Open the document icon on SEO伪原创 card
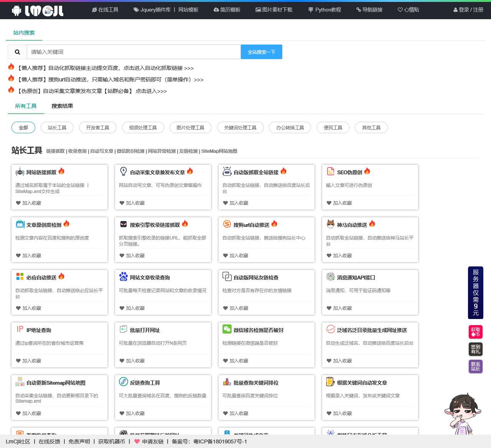Screen dimensions: 491x448 (x=330, y=172)
